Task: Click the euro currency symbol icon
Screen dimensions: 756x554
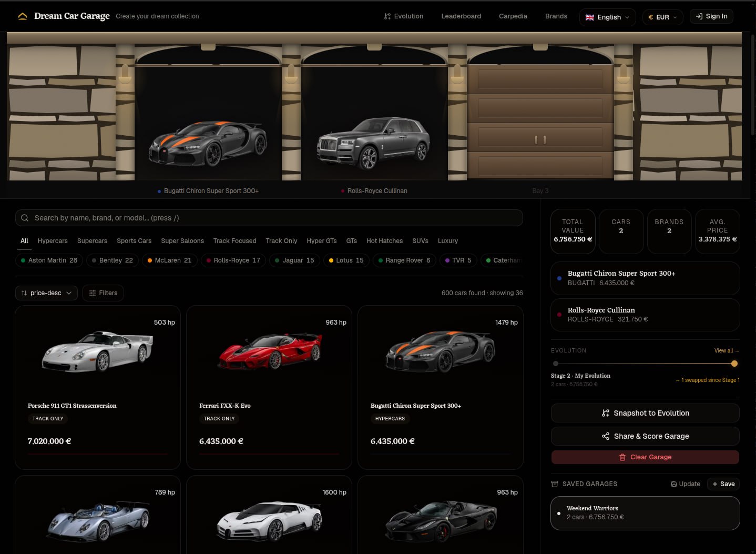Action: [x=651, y=17]
